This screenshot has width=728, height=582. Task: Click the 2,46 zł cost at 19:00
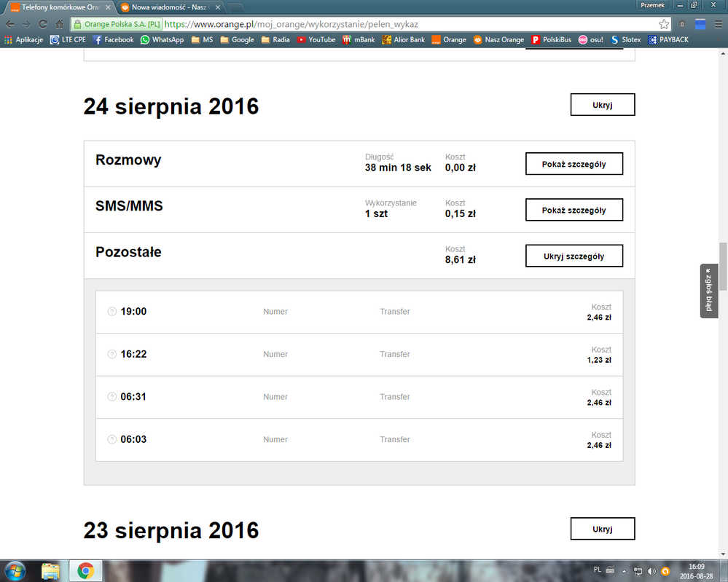click(x=599, y=318)
